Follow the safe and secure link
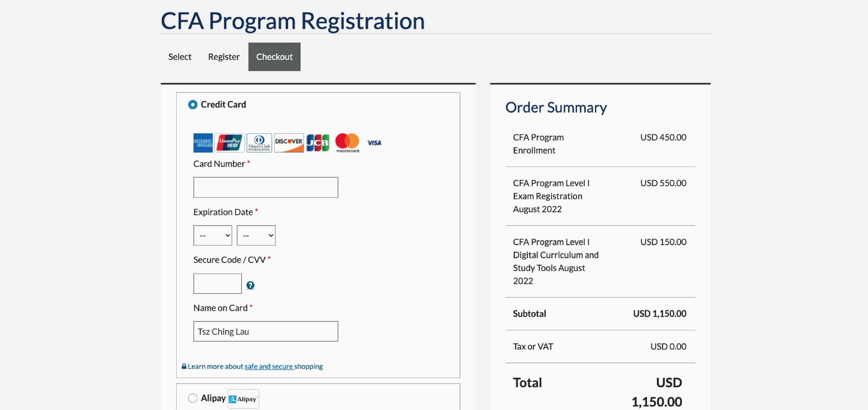 (x=269, y=366)
